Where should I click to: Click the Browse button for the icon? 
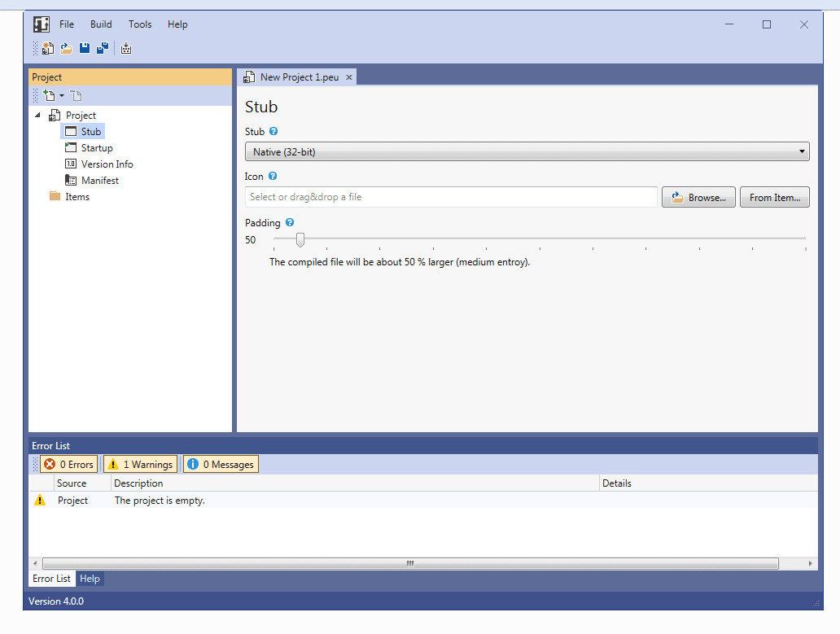tap(698, 196)
